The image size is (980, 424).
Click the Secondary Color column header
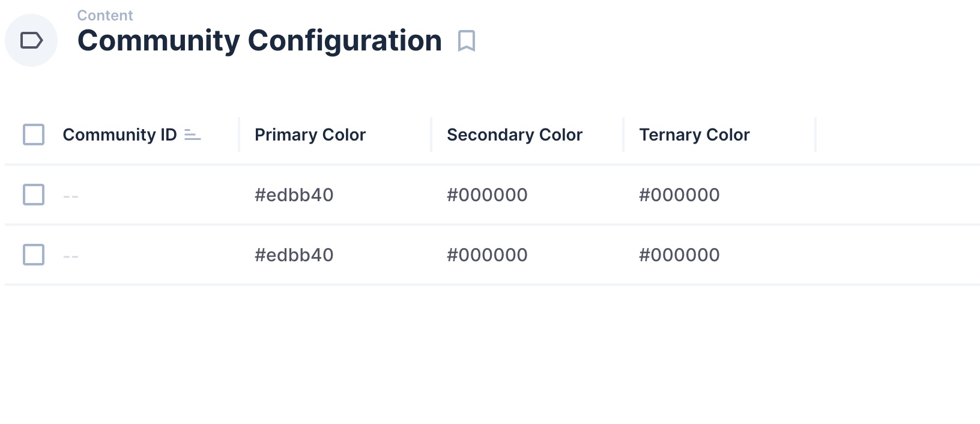pos(514,135)
